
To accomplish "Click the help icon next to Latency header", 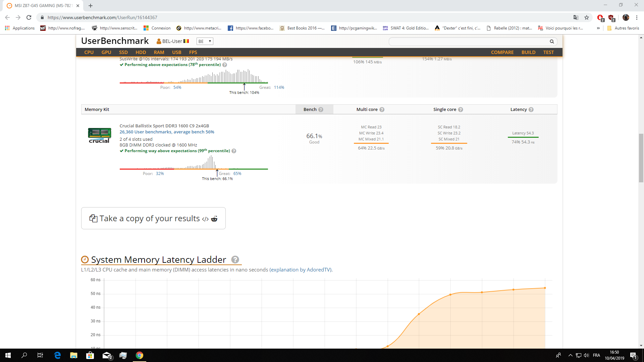I will tap(531, 110).
